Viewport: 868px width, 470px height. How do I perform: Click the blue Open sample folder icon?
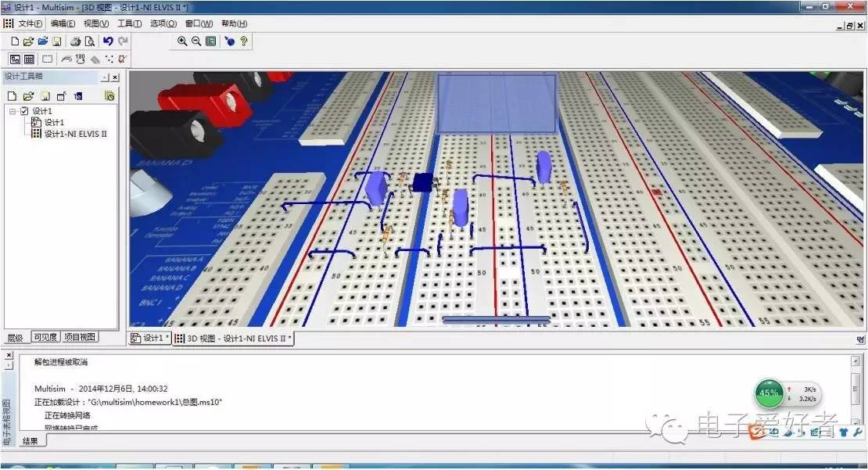tap(43, 41)
